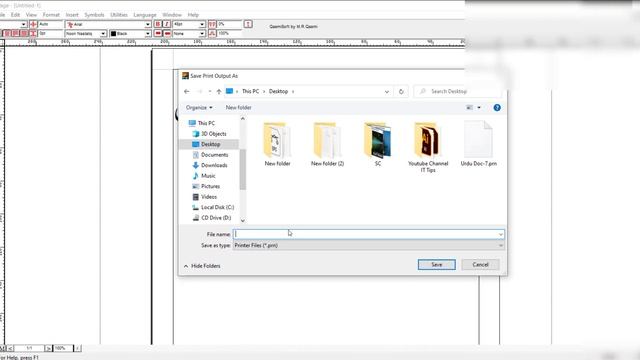This screenshot has width=640, height=360.
Task: Select This PC in the navigation tree
Action: click(202, 123)
